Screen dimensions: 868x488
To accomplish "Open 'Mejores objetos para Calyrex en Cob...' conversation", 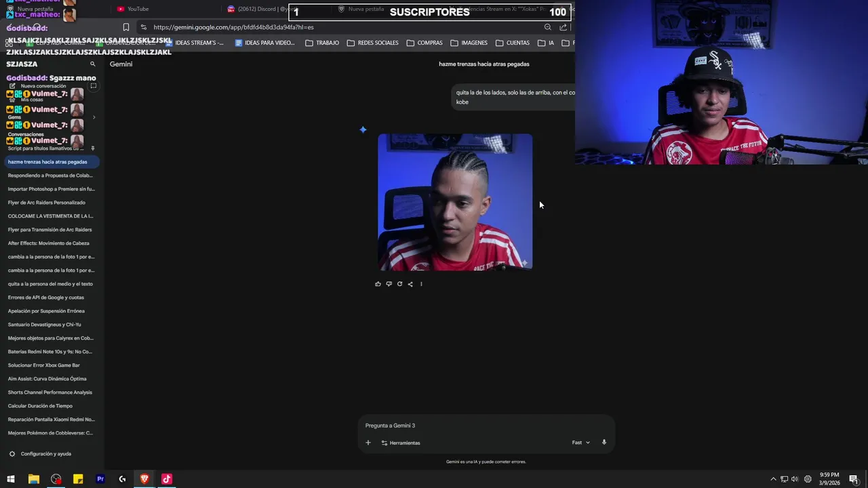I will 51,338.
